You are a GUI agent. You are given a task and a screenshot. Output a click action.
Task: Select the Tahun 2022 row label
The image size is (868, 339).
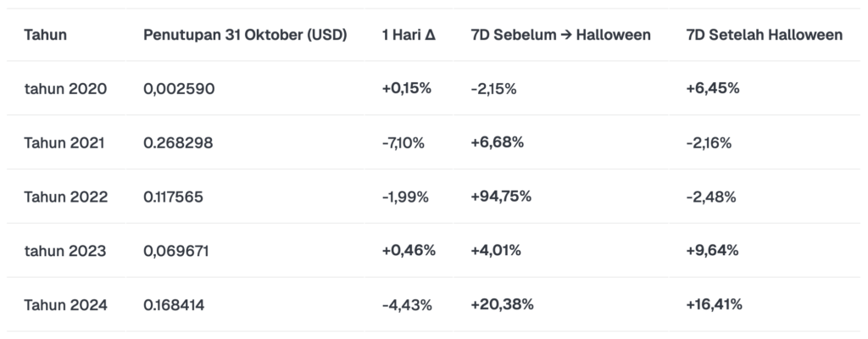coord(65,197)
